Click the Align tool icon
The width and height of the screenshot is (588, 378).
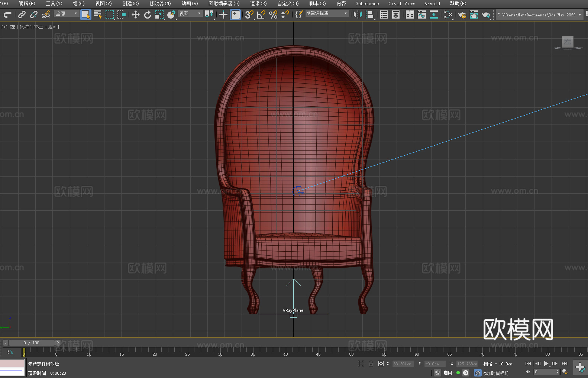pos(370,14)
